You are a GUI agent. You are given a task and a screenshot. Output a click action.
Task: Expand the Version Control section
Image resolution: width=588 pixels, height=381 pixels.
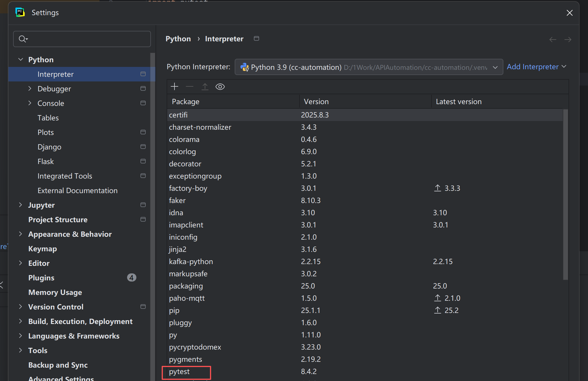tap(20, 307)
